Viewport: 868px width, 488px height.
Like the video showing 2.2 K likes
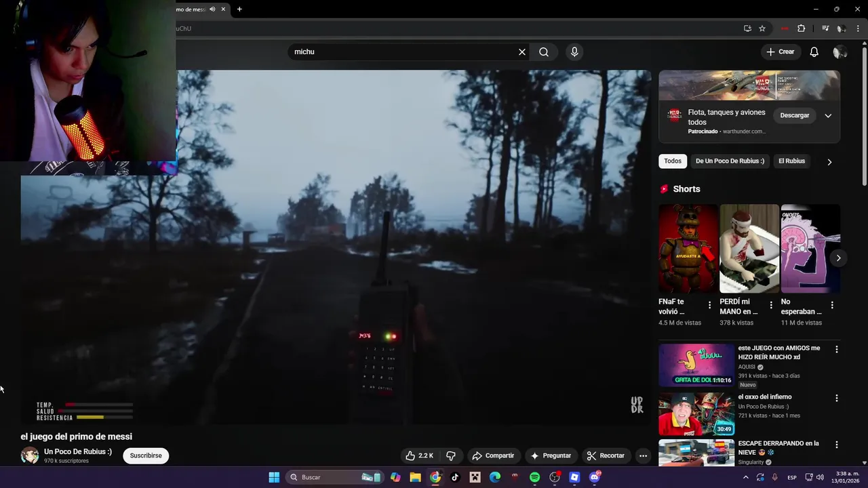420,455
